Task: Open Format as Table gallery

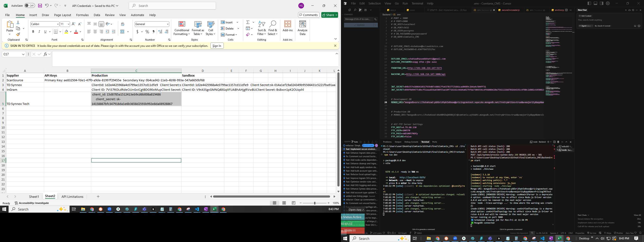Action: (198, 28)
